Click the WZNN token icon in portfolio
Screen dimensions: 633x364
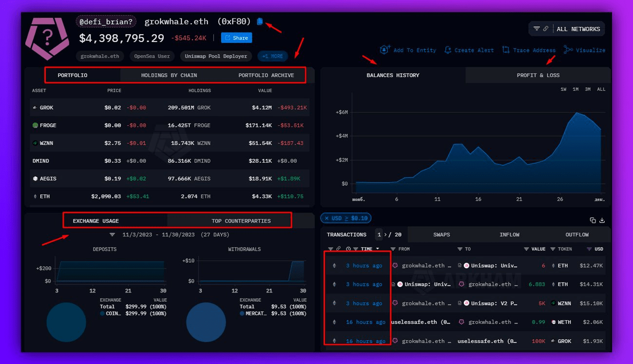35,143
